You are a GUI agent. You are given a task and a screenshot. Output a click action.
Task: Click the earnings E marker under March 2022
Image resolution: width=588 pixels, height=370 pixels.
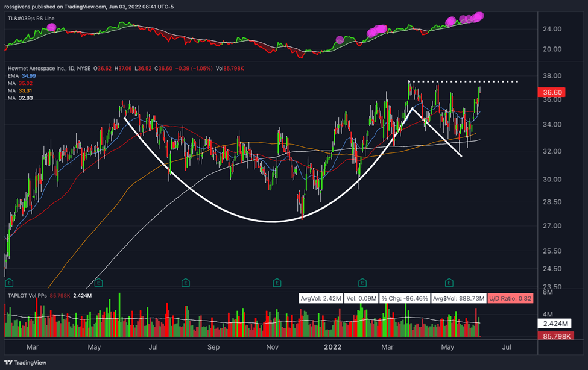pos(362,281)
